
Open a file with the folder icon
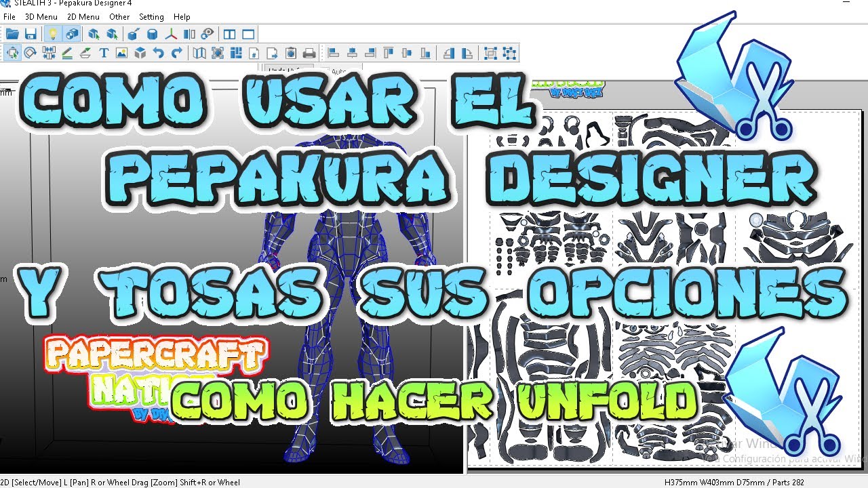[x=12, y=34]
